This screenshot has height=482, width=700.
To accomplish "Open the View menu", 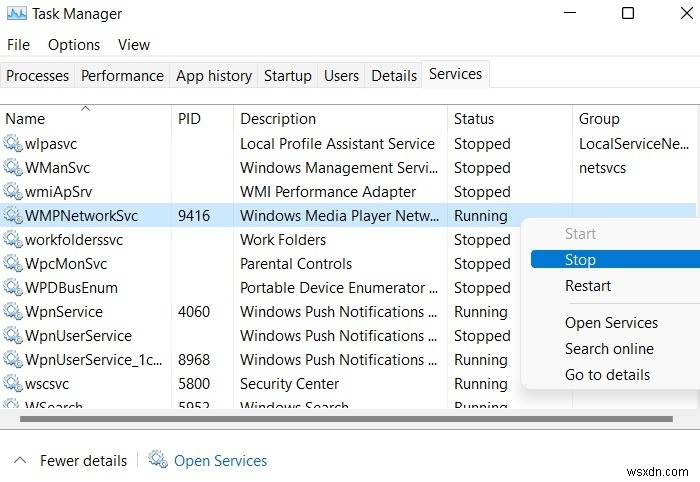I will coord(134,45).
